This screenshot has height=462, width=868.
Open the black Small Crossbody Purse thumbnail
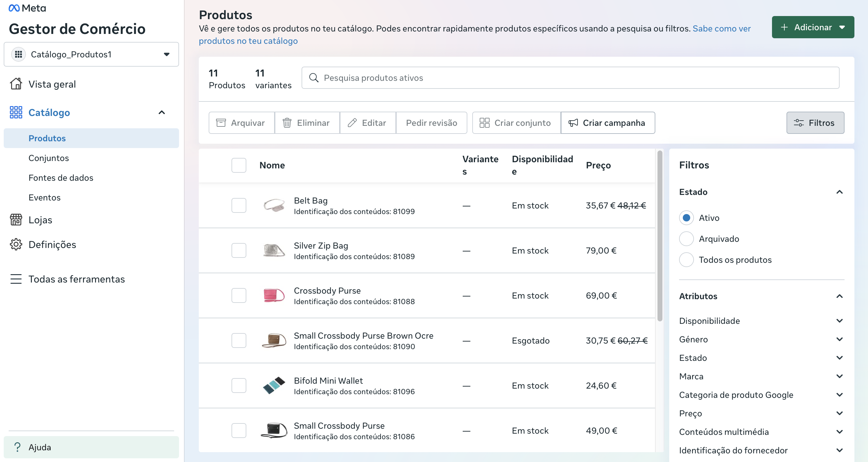click(274, 431)
